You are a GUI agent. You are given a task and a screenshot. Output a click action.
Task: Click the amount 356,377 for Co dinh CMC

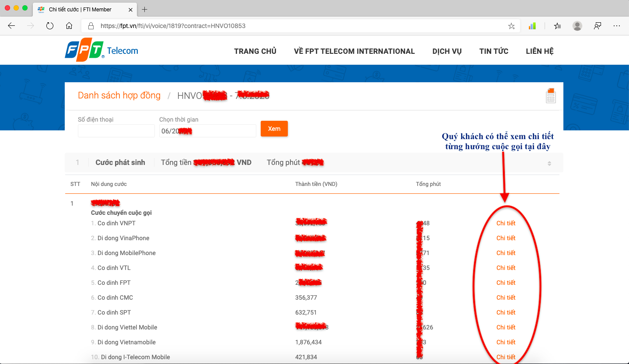[306, 297]
